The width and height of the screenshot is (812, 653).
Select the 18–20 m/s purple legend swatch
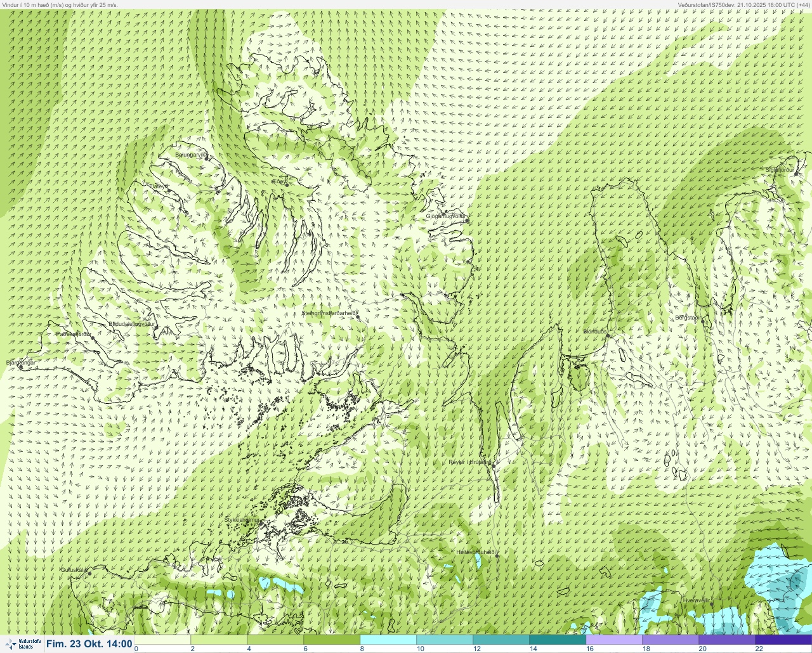[671, 640]
